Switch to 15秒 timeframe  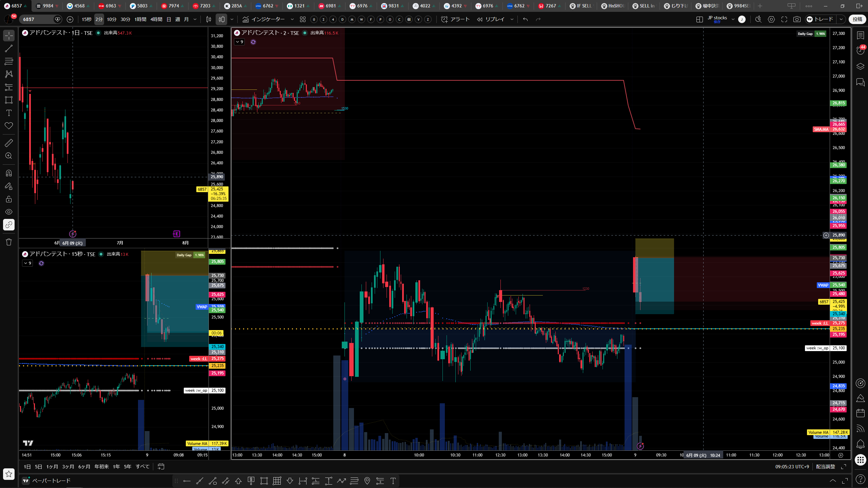[x=86, y=19]
